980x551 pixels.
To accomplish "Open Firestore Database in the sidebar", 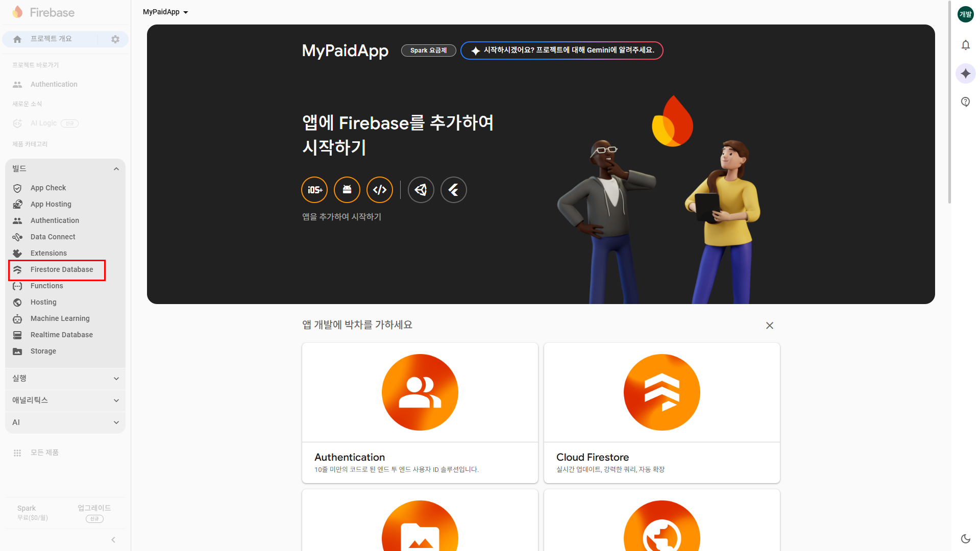I will tap(61, 269).
